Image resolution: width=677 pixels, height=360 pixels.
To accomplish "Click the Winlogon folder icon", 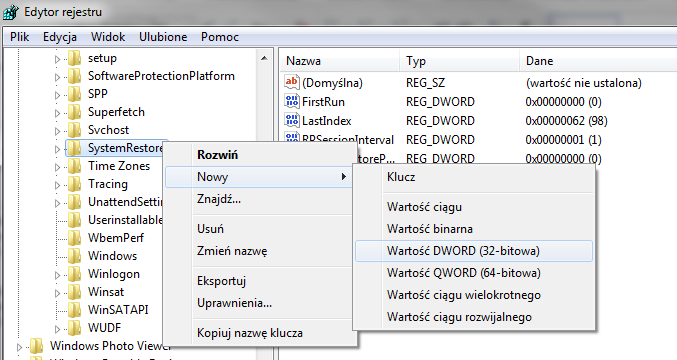I will (75, 274).
